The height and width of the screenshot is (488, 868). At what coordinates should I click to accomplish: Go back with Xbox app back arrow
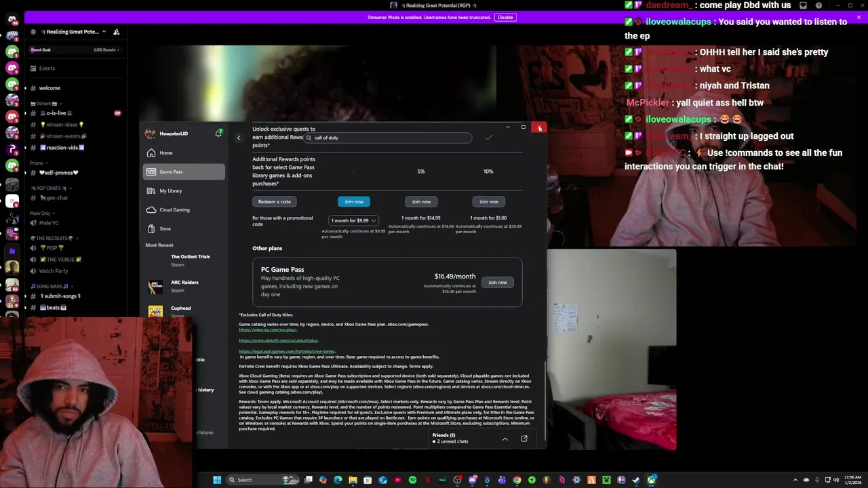pos(238,138)
